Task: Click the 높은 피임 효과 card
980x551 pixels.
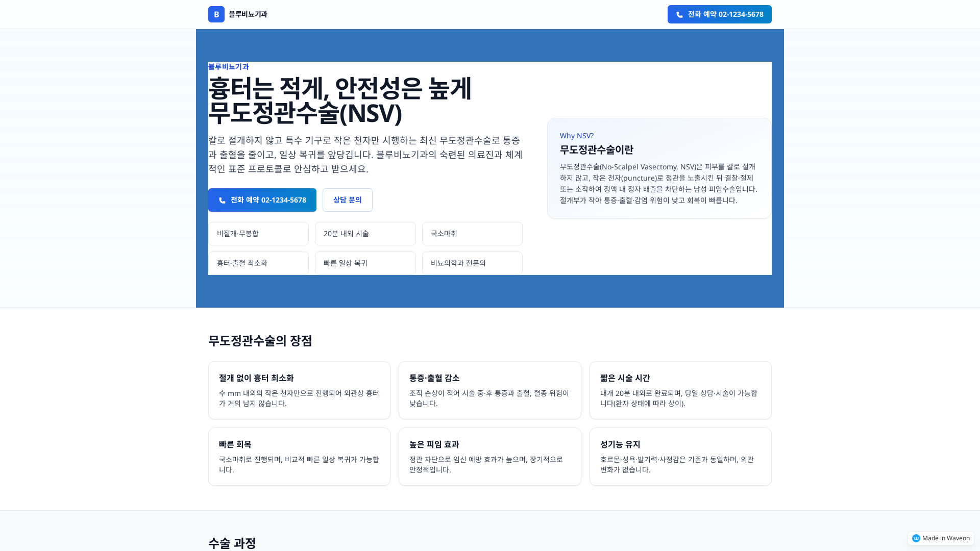Action: pyautogui.click(x=489, y=456)
